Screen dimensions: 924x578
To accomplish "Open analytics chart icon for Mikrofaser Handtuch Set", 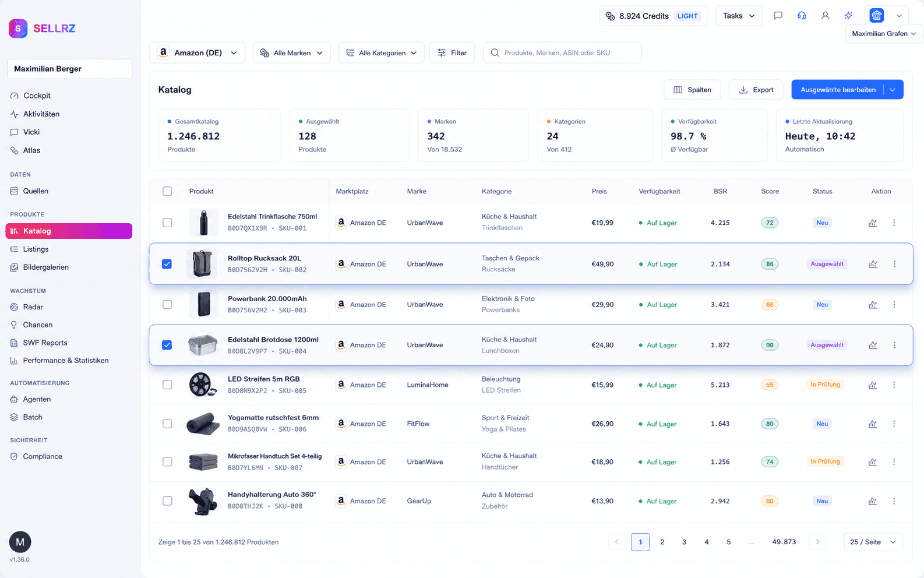I will tap(873, 462).
